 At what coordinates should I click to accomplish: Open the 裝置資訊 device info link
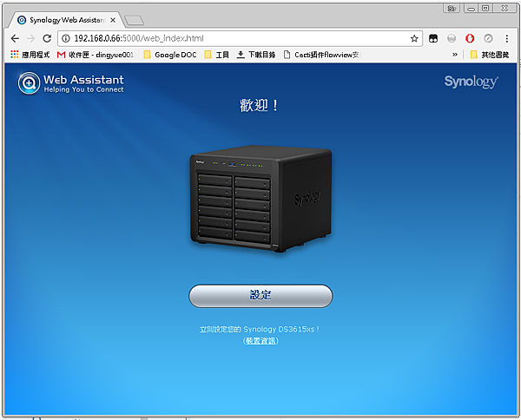point(260,341)
